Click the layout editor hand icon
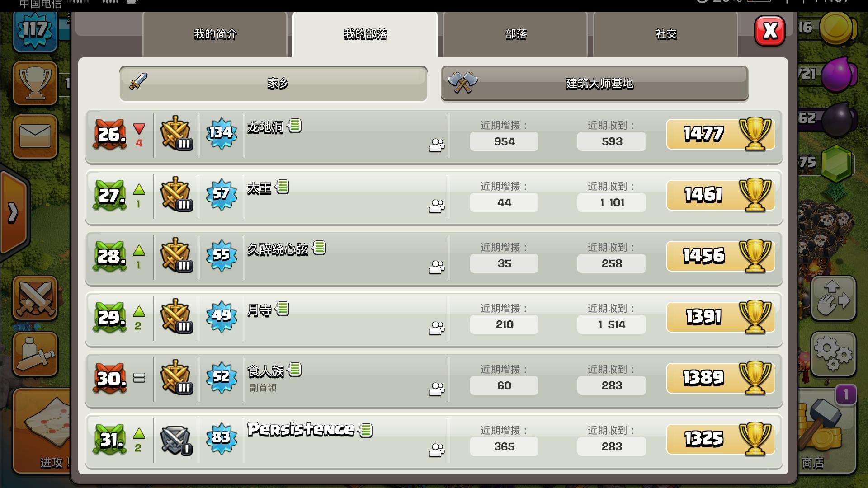This screenshot has height=488, width=868. [x=833, y=299]
